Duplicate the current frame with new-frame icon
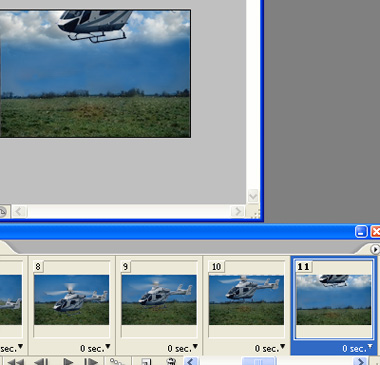Image resolution: width=380 pixels, height=365 pixels. click(x=146, y=362)
